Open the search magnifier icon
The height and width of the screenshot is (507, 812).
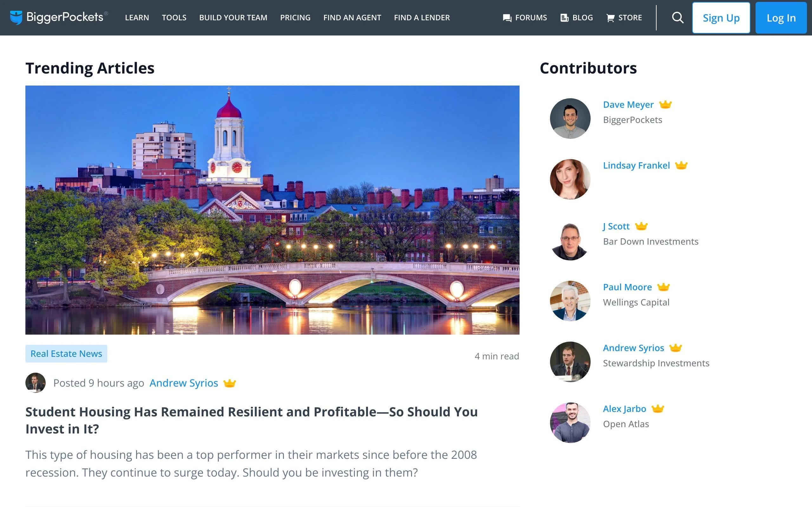[x=678, y=17]
